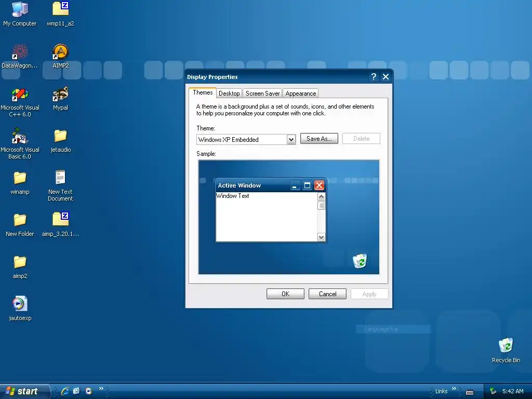Launch Windows Media Player from Quick Launch
This screenshot has width=532, height=399.
[89, 391]
